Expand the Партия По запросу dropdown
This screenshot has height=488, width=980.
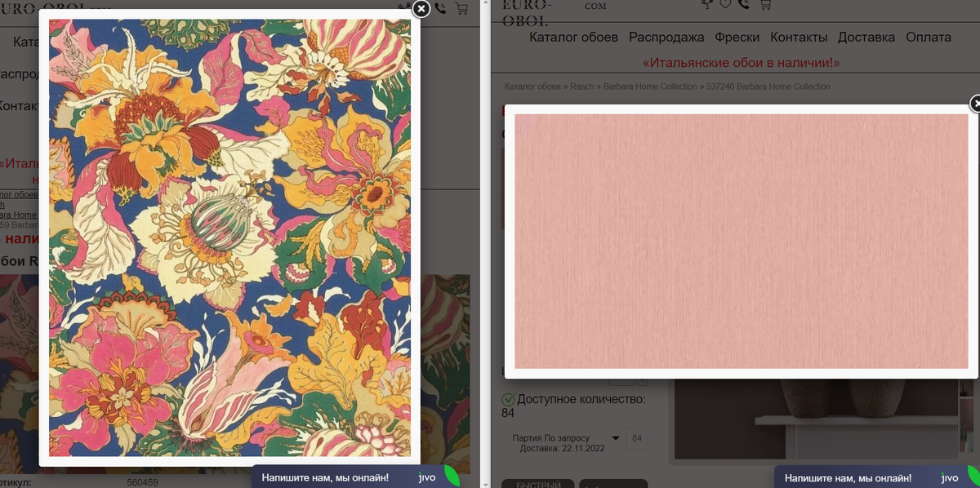(563, 443)
